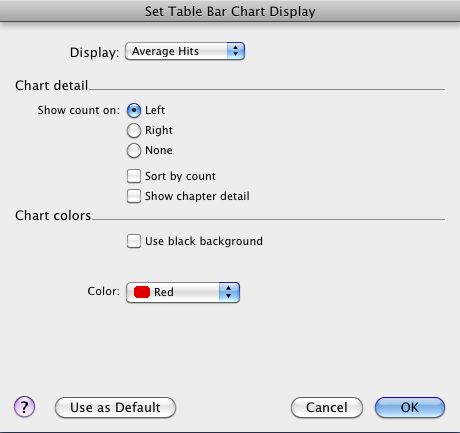Image resolution: width=460 pixels, height=433 pixels.
Task: Click the 'Red' text in Color menu
Action: pyautogui.click(x=164, y=292)
